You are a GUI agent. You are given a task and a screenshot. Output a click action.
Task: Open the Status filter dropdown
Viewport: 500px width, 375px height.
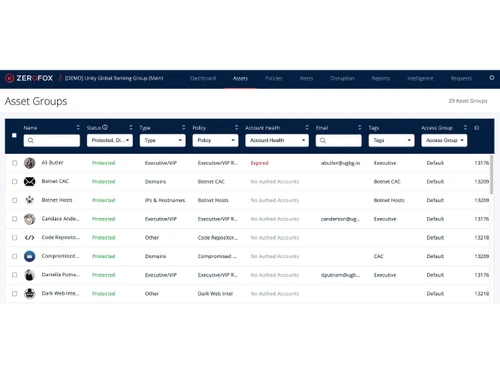point(110,140)
